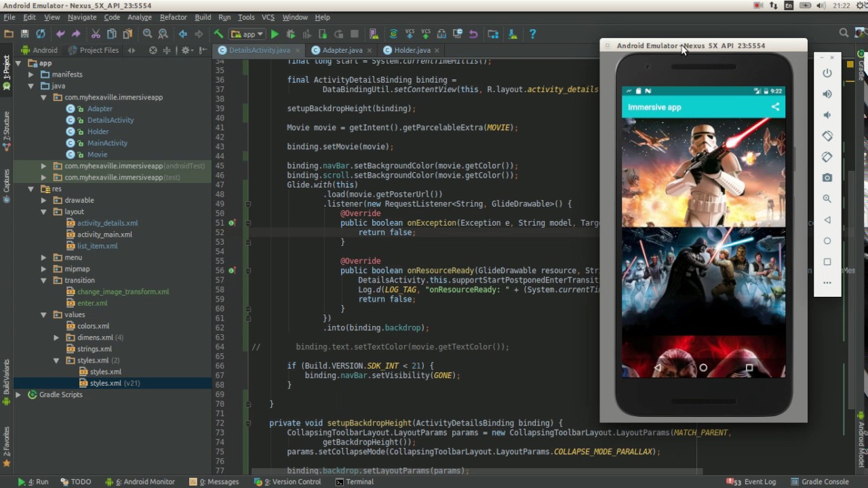The width and height of the screenshot is (868, 488).
Task: Select the Project Files view tab
Action: pos(94,50)
